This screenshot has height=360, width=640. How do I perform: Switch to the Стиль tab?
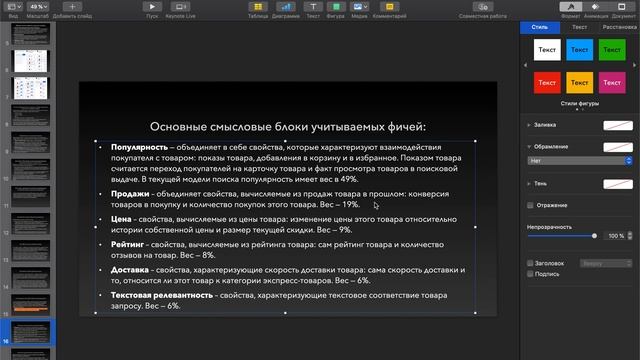click(540, 27)
